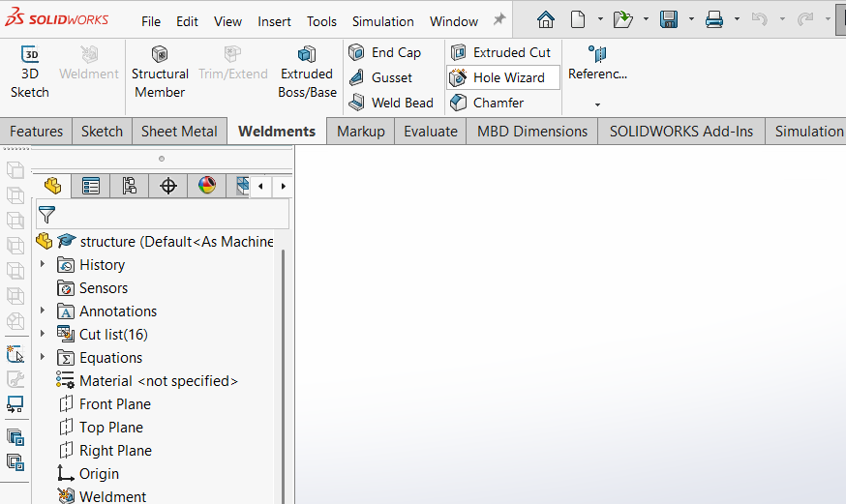Switch to the Sheet Metal tab
The width and height of the screenshot is (846, 504).
179,132
